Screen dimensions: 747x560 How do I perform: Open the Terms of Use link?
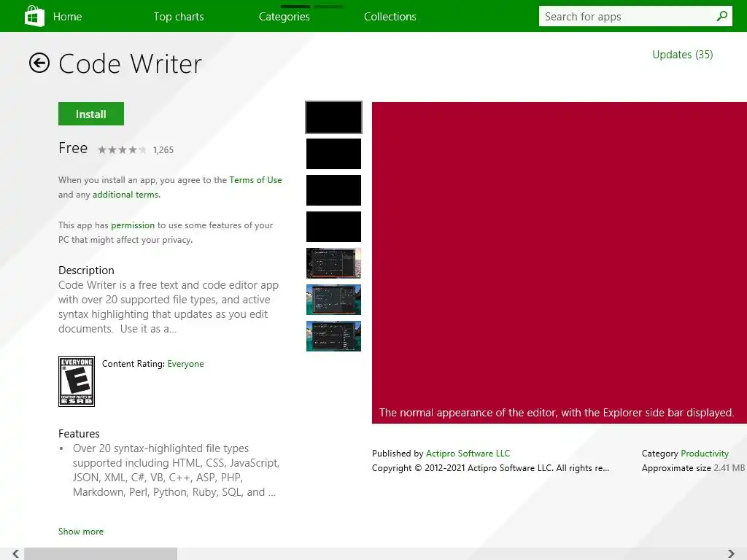point(255,180)
